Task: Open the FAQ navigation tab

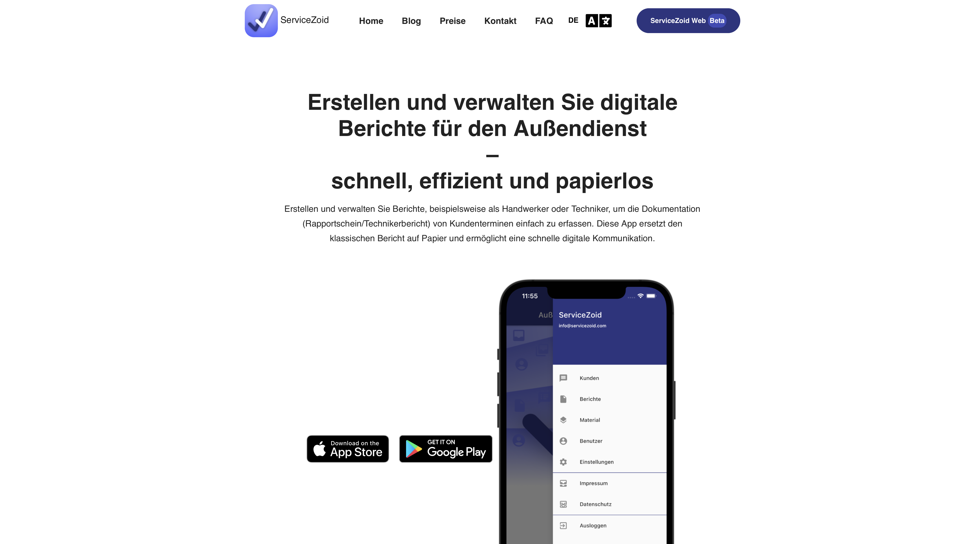Action: (544, 20)
